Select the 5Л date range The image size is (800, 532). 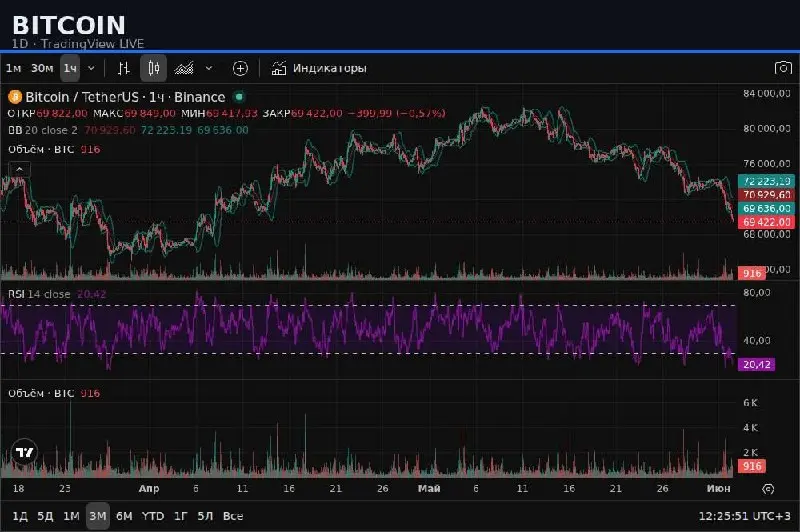tap(205, 516)
